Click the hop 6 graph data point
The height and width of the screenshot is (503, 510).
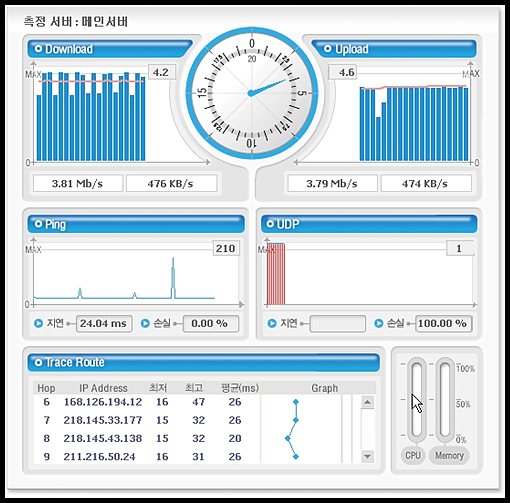click(296, 402)
